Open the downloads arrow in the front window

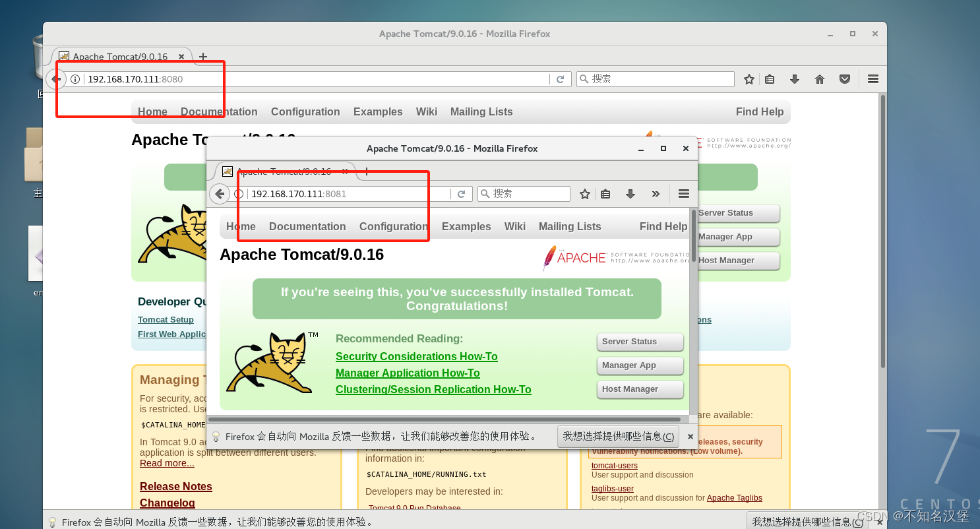[x=630, y=194]
